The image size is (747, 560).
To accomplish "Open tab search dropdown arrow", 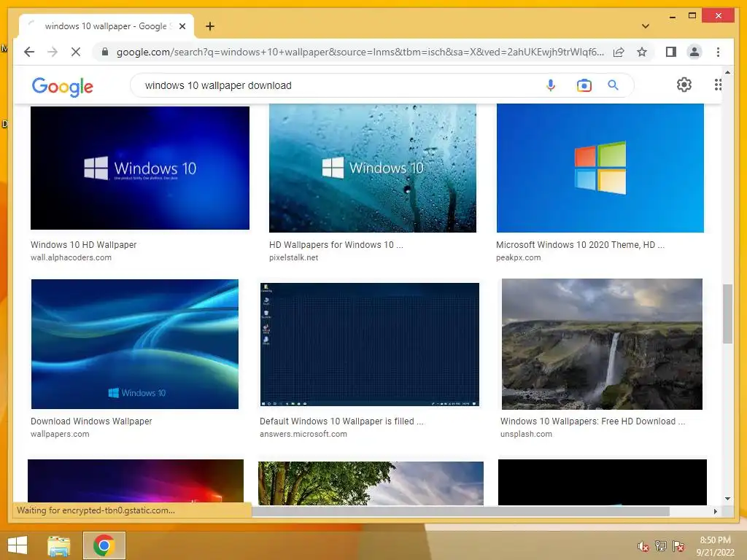I will 645,26.
